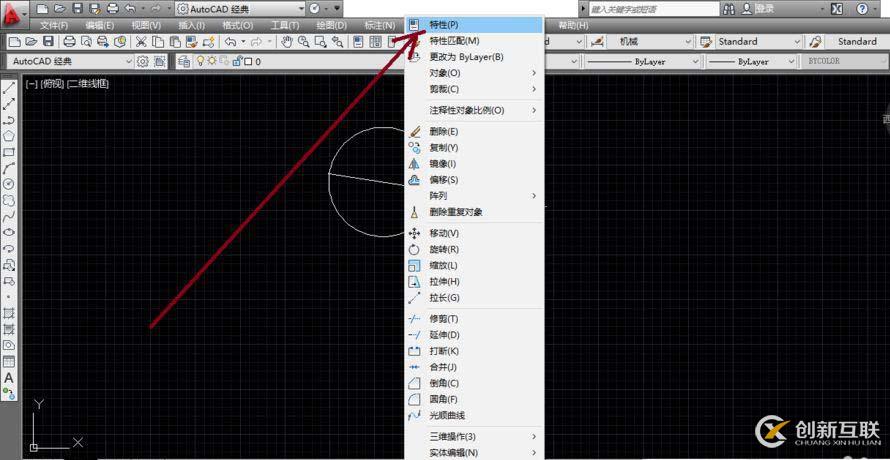Screen dimensions: 890x460
Task: Click the [二维线框] visual style label
Action: point(88,83)
